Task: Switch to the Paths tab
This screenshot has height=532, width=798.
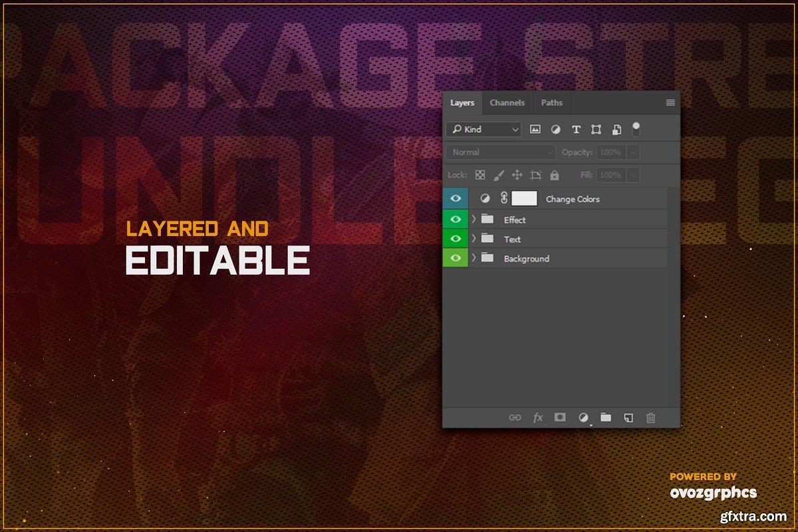Action: [x=551, y=103]
